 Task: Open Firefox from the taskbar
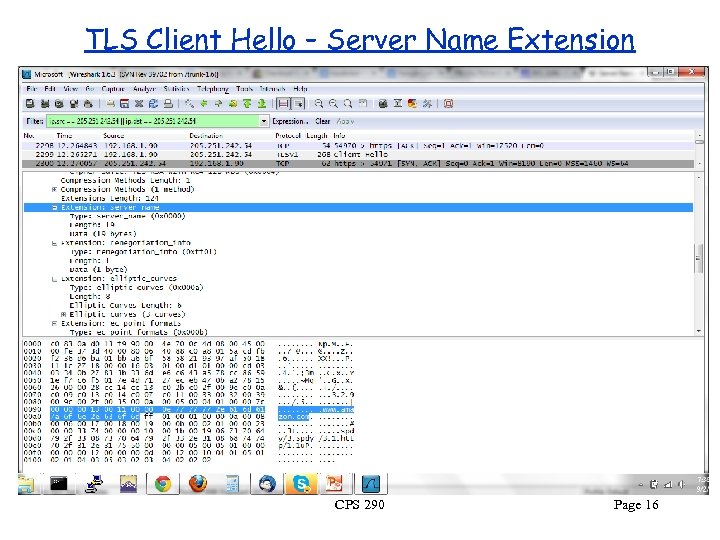coord(198,484)
